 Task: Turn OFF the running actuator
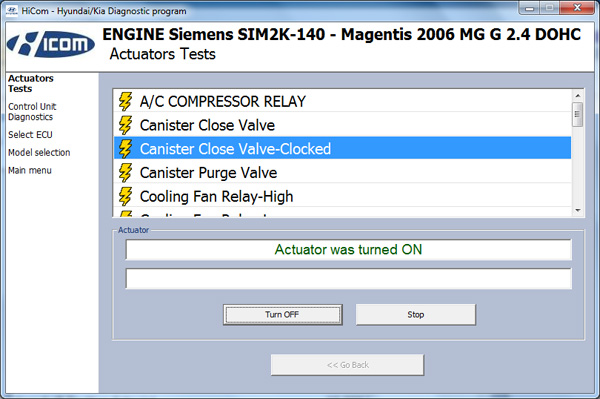pyautogui.click(x=282, y=314)
